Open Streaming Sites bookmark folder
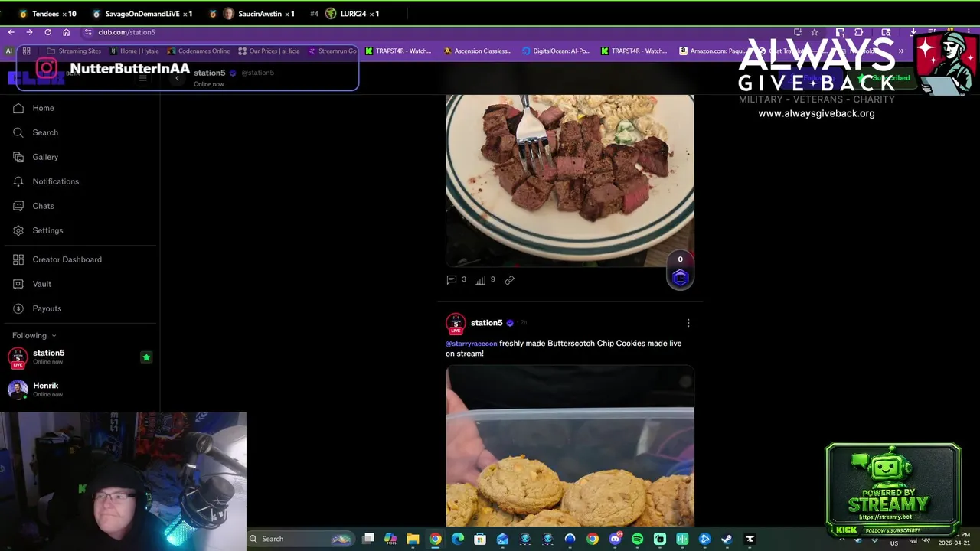Screen dimensions: 980x551 73,51
